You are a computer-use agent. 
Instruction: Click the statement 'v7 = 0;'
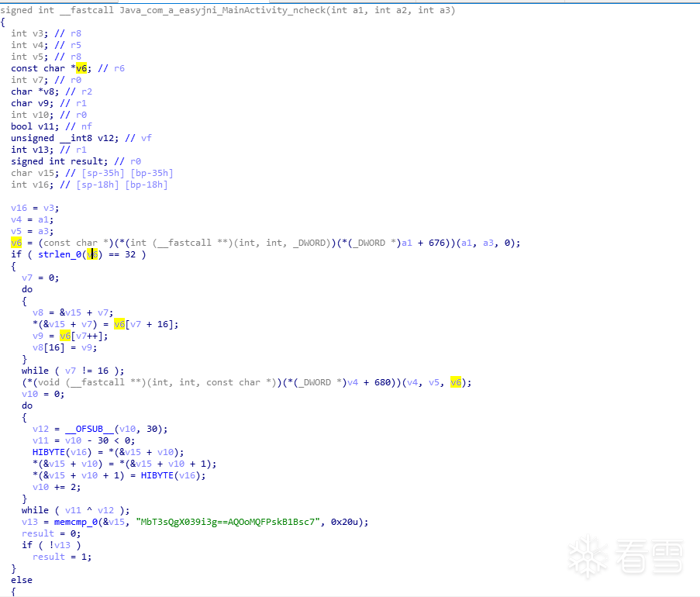(x=40, y=278)
